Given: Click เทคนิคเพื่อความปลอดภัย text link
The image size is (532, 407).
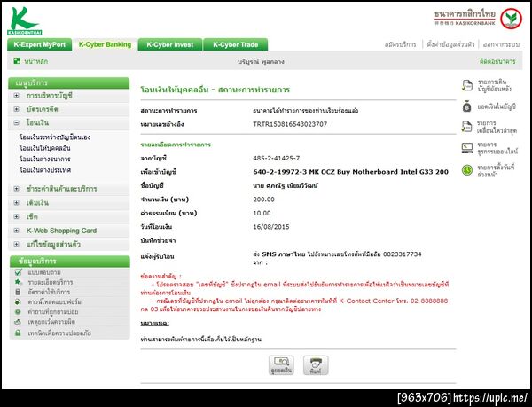Looking at the screenshot, I should pyautogui.click(x=59, y=333).
